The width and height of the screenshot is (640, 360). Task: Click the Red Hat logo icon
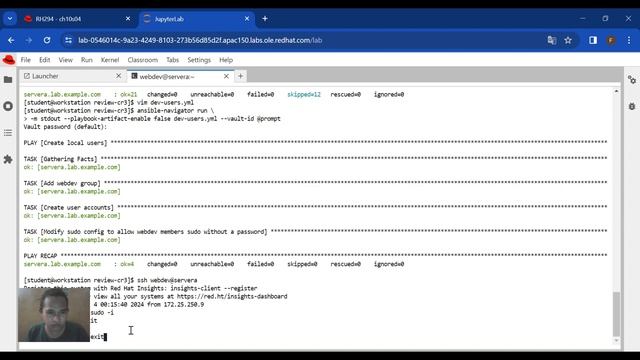(x=9, y=60)
